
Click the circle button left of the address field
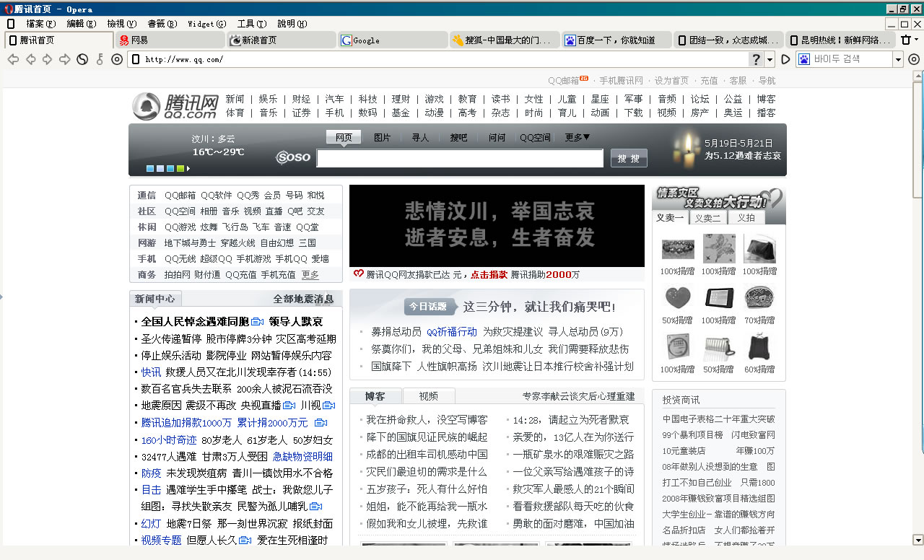click(x=117, y=59)
